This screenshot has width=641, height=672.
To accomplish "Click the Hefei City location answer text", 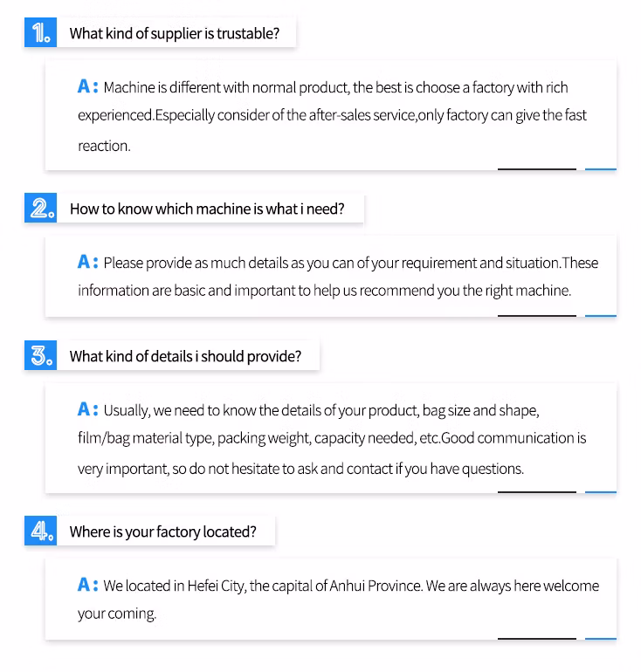I will 338,600.
